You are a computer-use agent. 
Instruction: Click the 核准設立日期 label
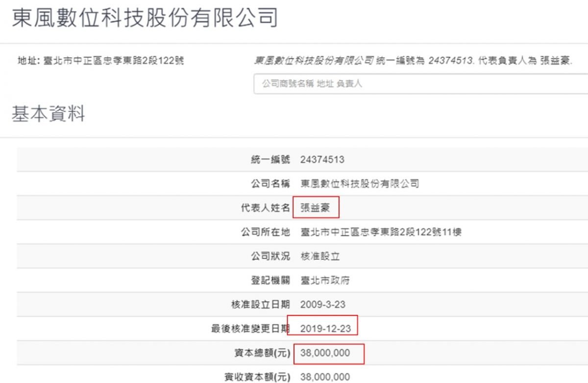[x=260, y=305]
